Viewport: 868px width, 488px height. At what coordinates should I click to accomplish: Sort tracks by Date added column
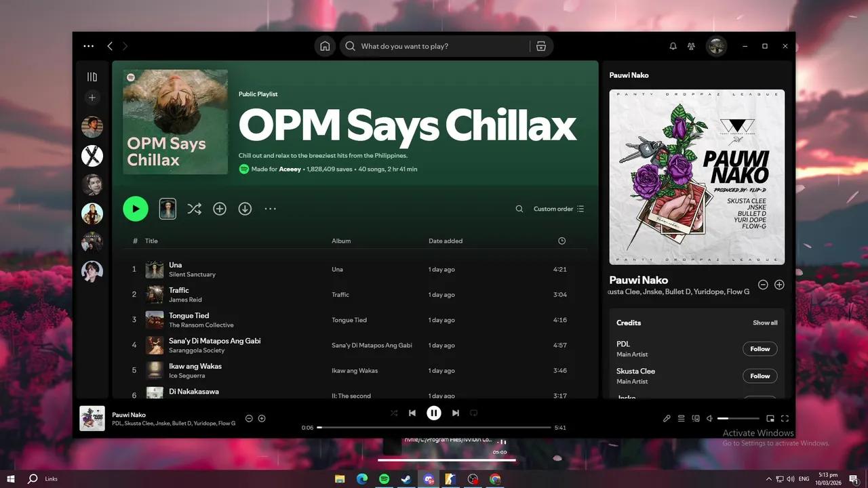click(446, 241)
